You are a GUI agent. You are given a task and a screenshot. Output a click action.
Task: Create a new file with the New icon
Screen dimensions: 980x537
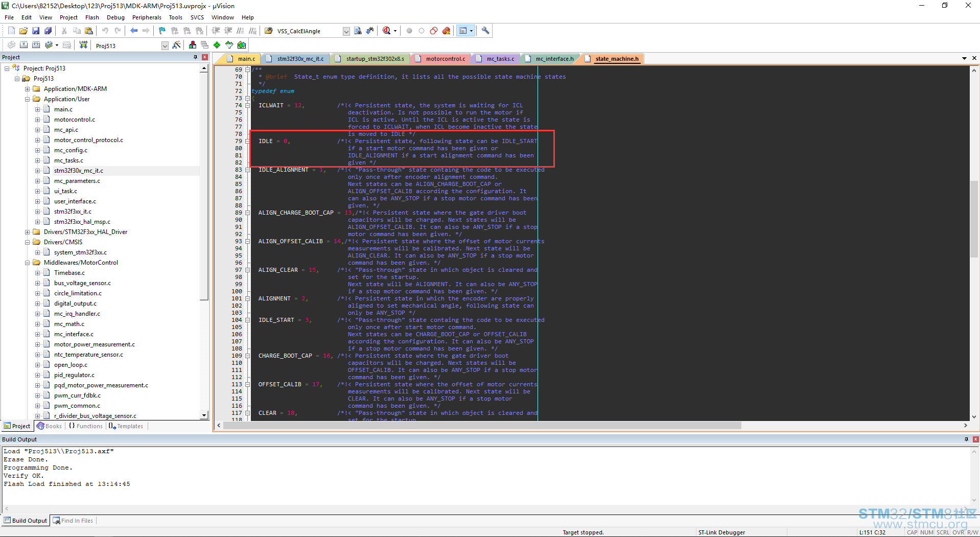coord(11,31)
